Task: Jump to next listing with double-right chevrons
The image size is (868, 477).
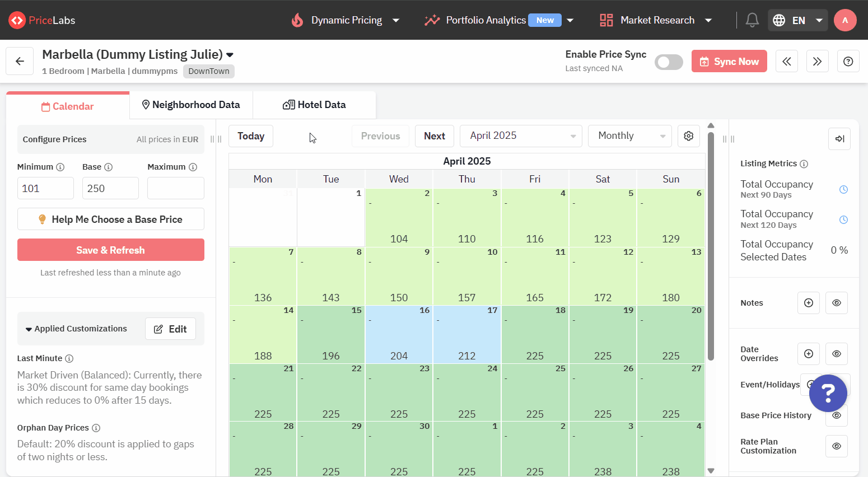Action: tap(817, 61)
